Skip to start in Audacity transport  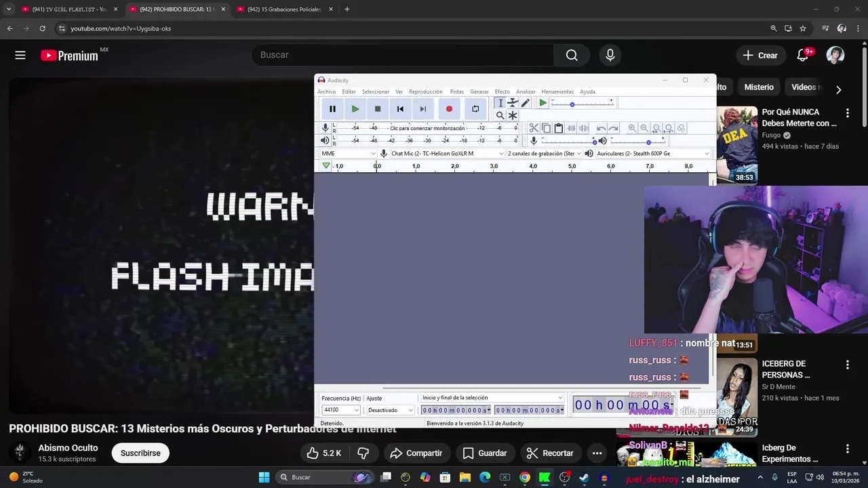[x=400, y=108]
